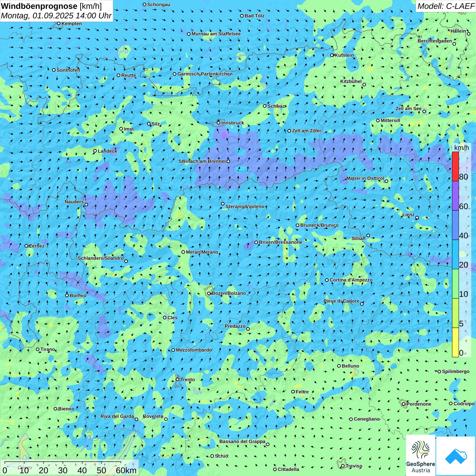This screenshot has height=476, width=476.
Task: Click the Bienno label
Action: click(x=66, y=409)
